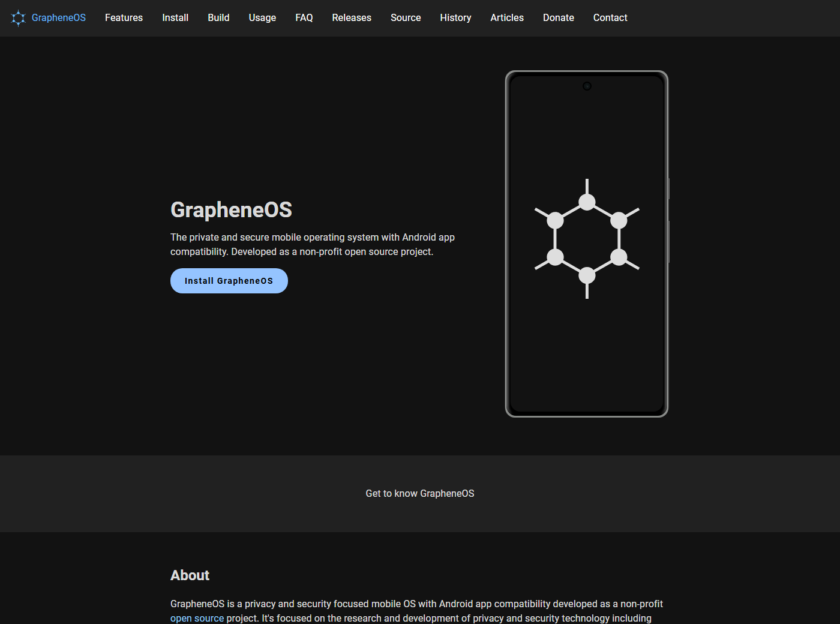Follow the Get to know GrapheneOS link

420,493
